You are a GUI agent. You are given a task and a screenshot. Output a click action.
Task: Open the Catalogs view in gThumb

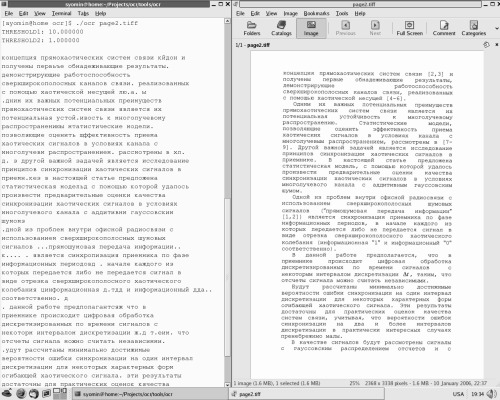pyautogui.click(x=281, y=28)
